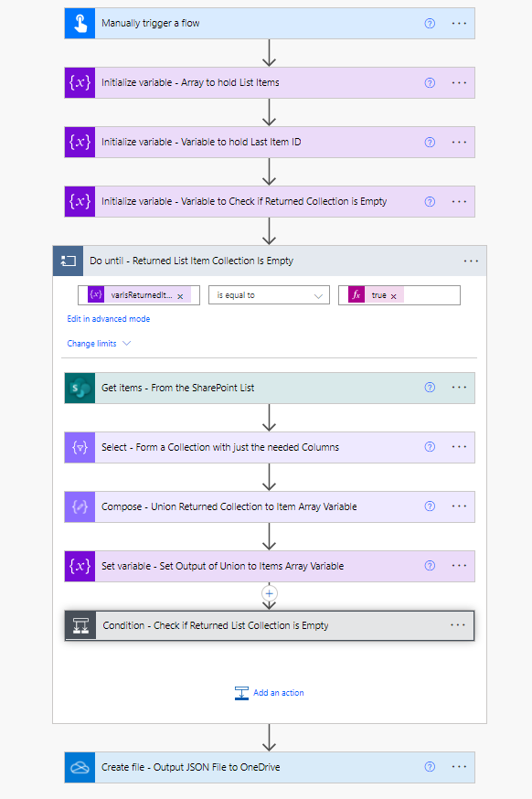Click the Condition action icon
Image resolution: width=532 pixels, height=799 pixels.
pos(81,625)
